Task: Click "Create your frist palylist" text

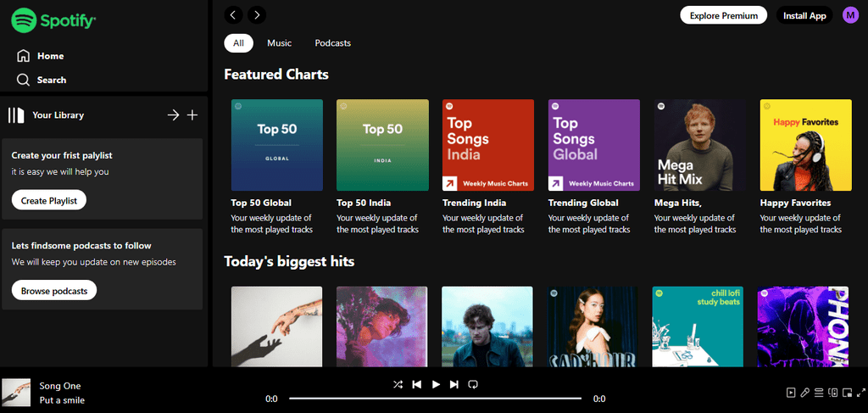Action: 62,155
